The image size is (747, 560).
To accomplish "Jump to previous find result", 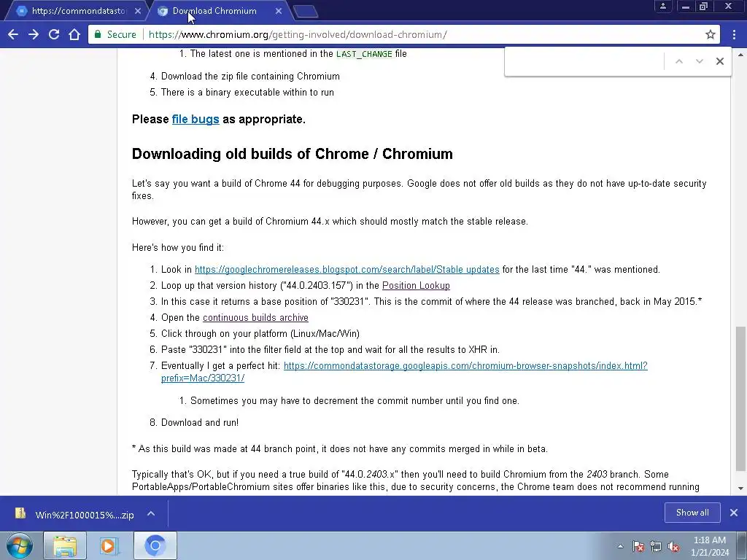I will point(679,61).
